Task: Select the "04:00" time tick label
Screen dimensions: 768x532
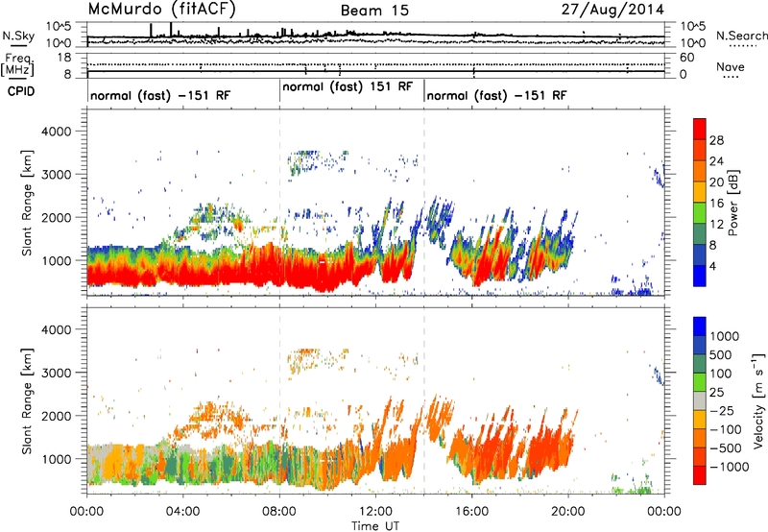Action: point(183,512)
